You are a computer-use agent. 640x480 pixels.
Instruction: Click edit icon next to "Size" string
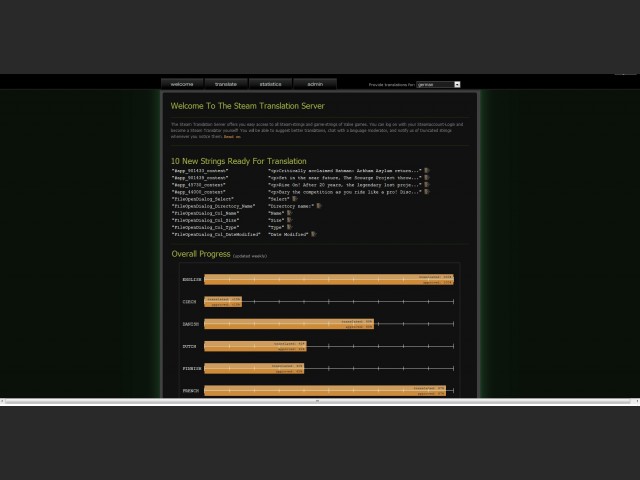(x=289, y=220)
